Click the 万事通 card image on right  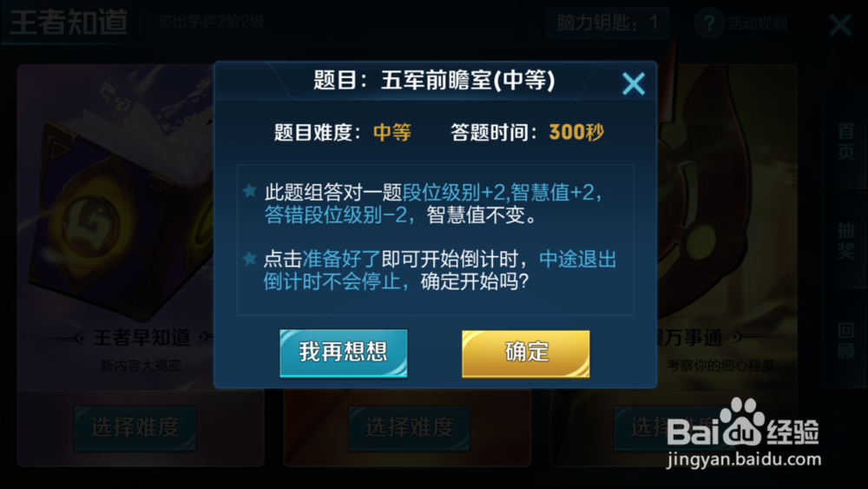click(x=727, y=194)
